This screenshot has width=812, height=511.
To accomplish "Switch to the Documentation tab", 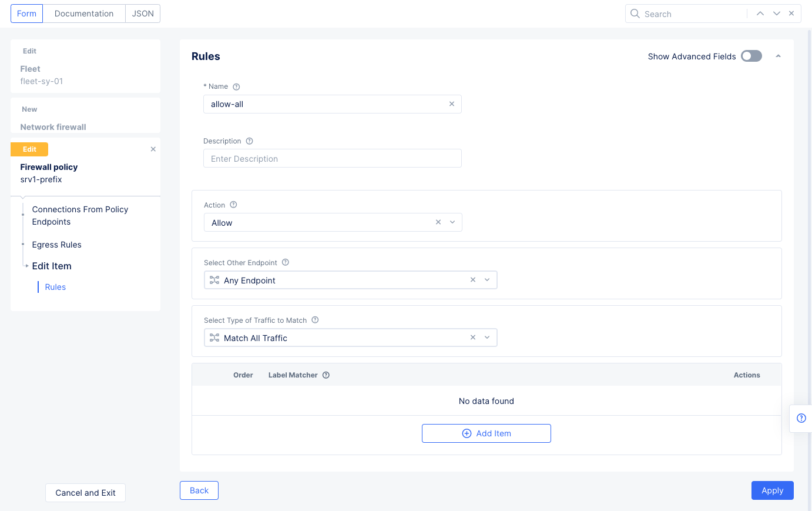I will point(84,14).
